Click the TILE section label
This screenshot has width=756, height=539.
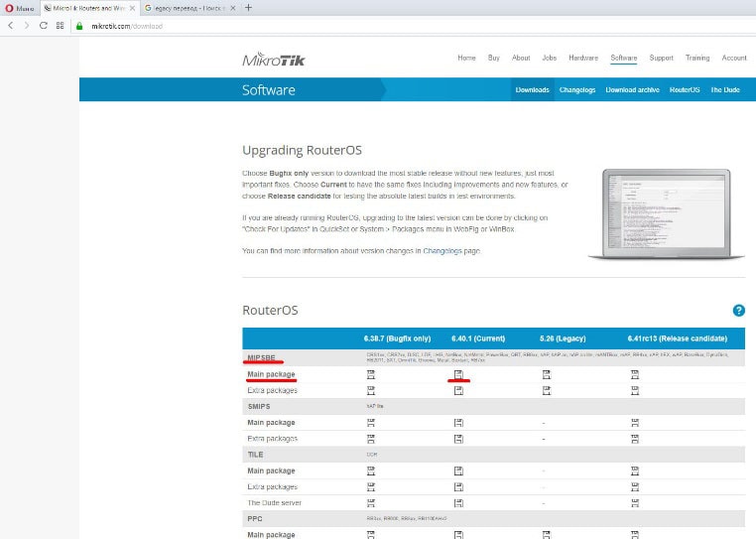256,455
